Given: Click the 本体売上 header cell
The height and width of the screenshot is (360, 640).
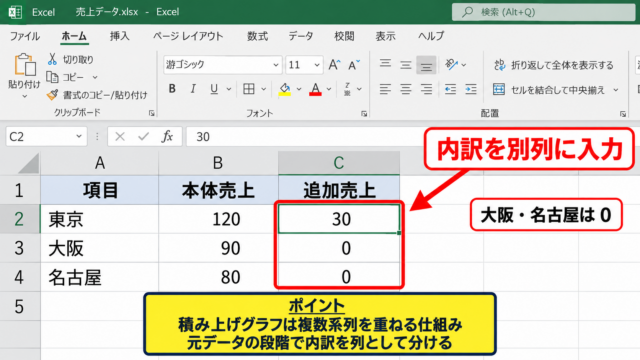Looking at the screenshot, I should tap(218, 190).
